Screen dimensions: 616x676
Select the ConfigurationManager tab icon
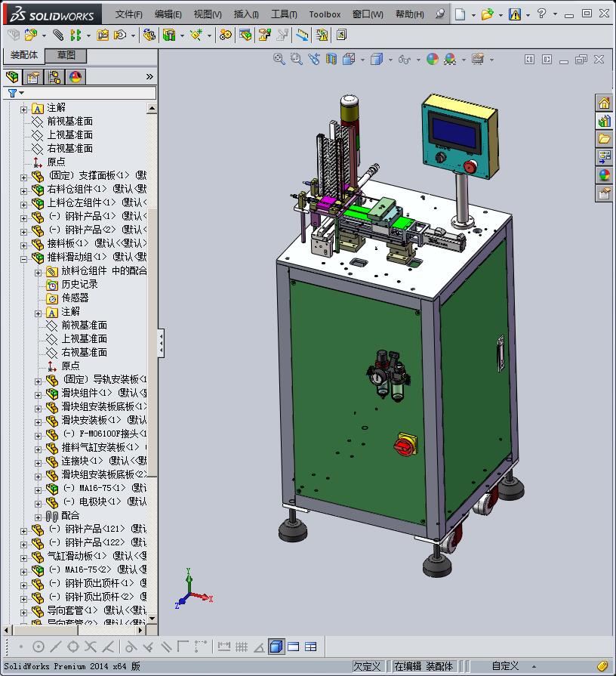click(x=54, y=77)
